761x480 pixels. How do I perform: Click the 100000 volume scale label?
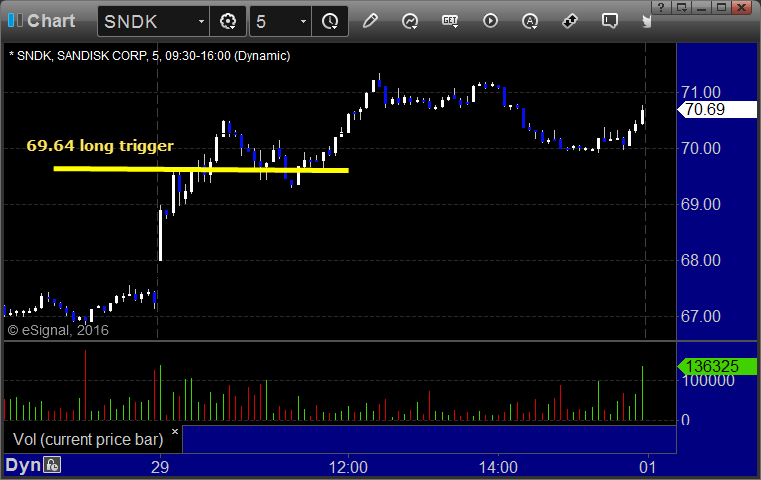709,381
